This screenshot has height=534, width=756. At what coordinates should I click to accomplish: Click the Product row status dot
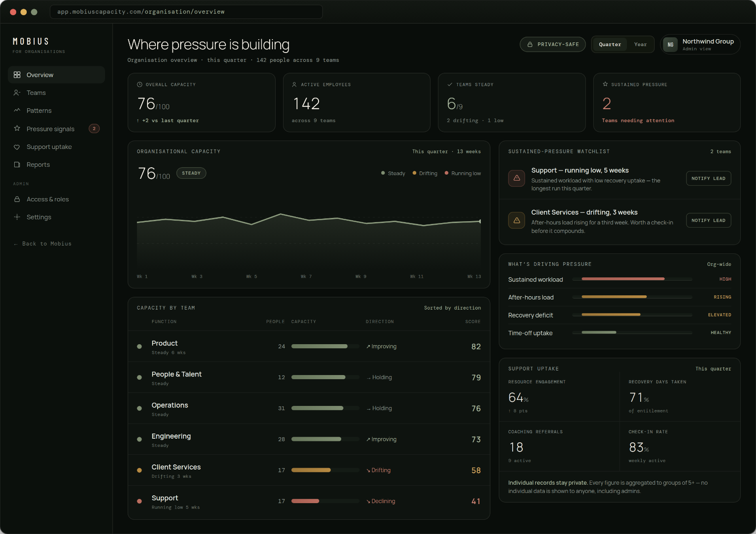tap(139, 346)
